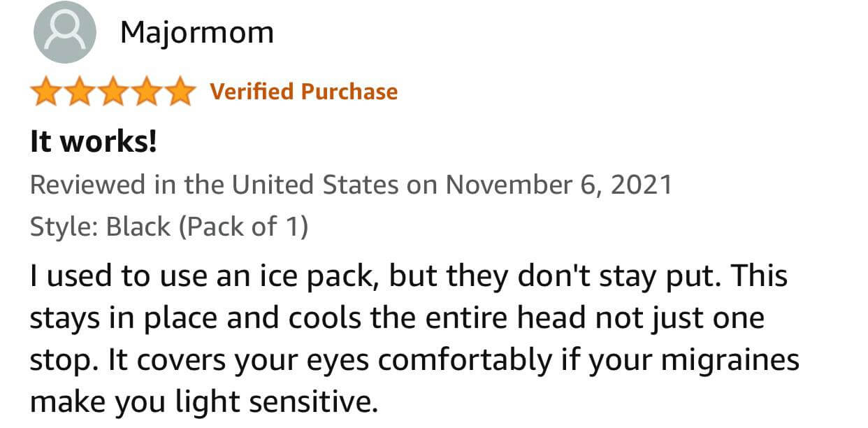Open the Majormom reviewer profile name
Viewport: 868px width, 428px height.
pos(196,33)
